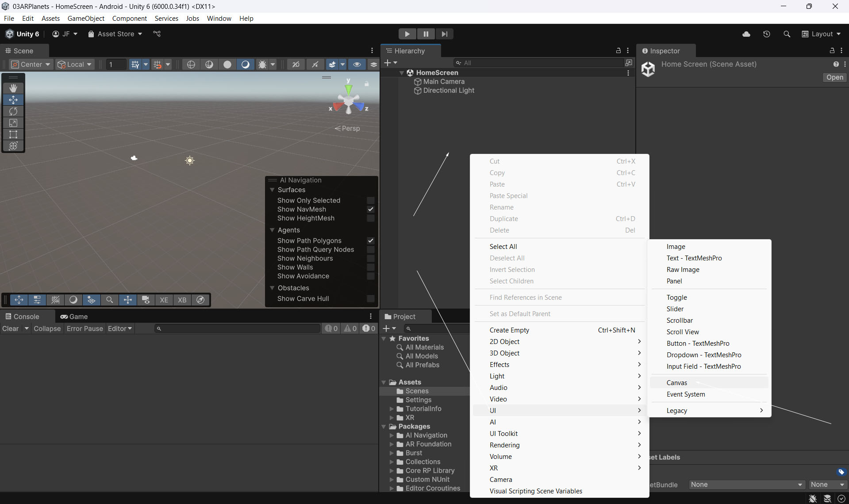
Task: Select Create Empty in context menu
Action: pyautogui.click(x=509, y=330)
